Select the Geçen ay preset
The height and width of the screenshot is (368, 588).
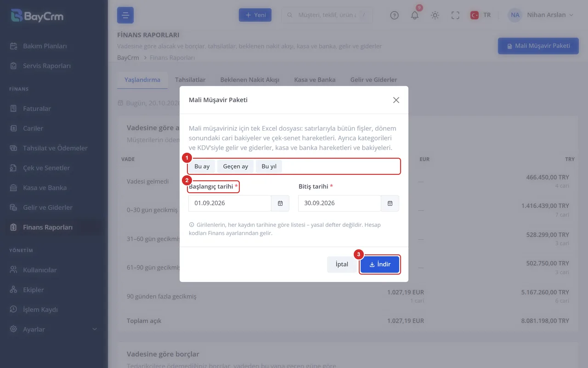point(236,167)
